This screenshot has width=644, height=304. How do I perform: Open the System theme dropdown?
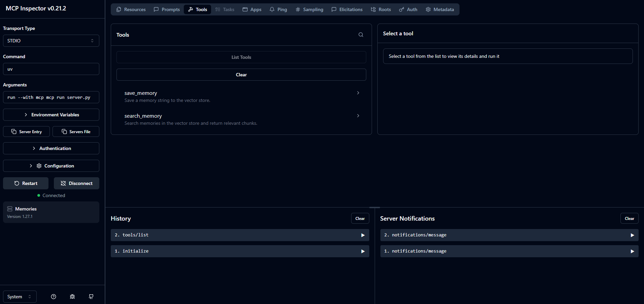(20, 297)
